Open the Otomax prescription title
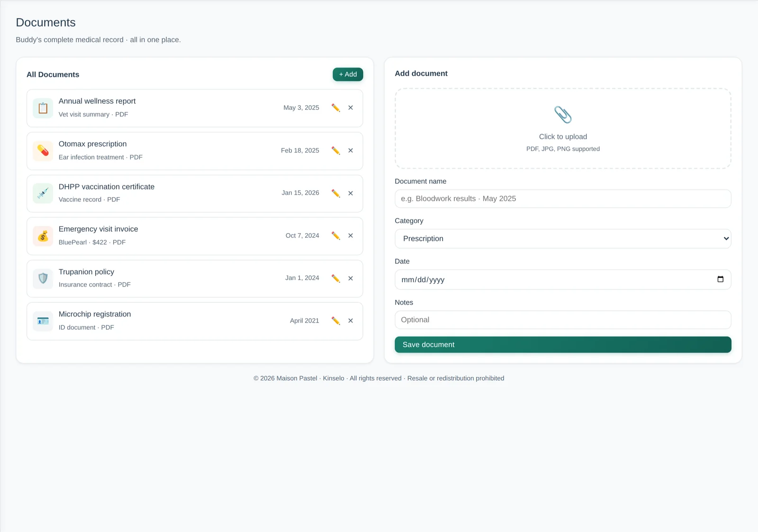 (x=93, y=144)
